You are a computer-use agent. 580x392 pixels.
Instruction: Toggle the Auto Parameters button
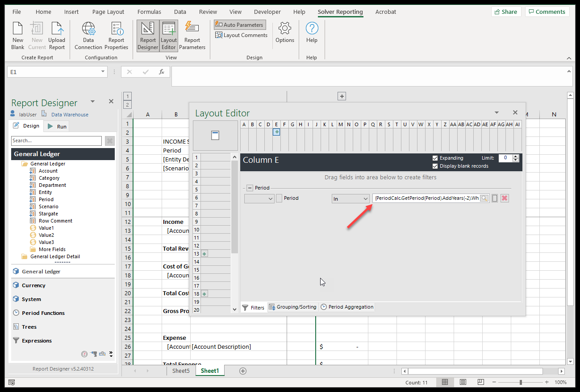click(239, 25)
